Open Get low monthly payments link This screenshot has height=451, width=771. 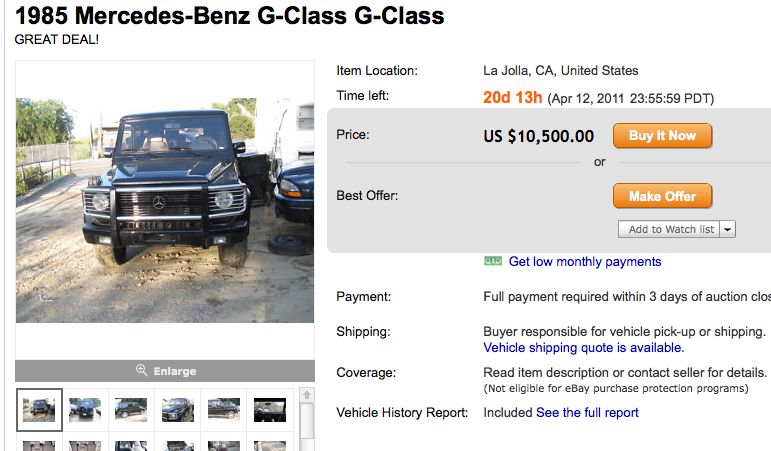coord(585,261)
